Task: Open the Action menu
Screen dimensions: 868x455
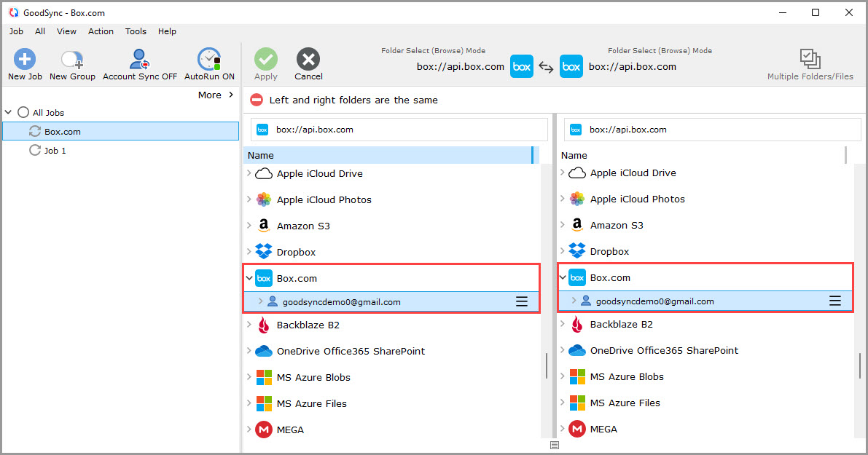Action: tap(101, 31)
